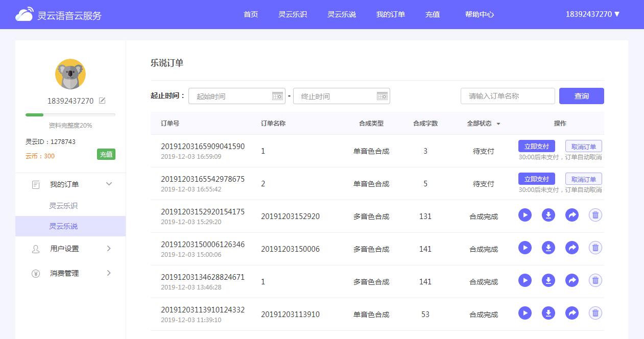Click the edit pencil beside the username
This screenshot has width=644, height=339.
coord(102,101)
